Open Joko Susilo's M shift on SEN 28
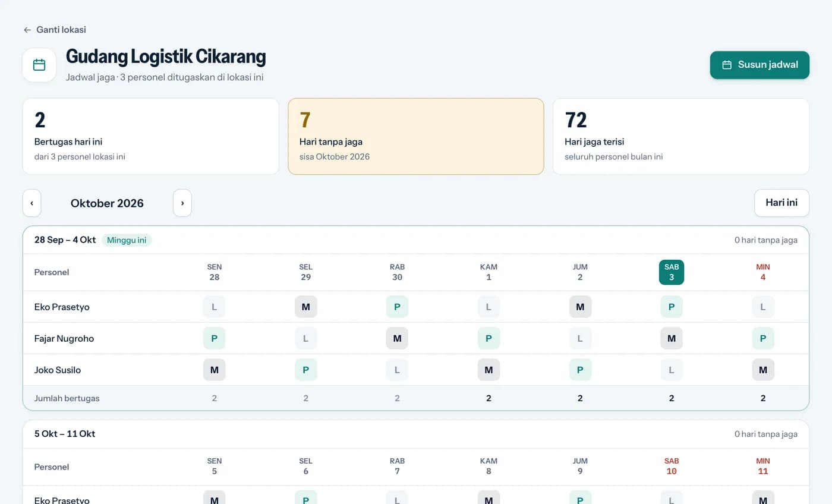832x504 pixels. 215,370
